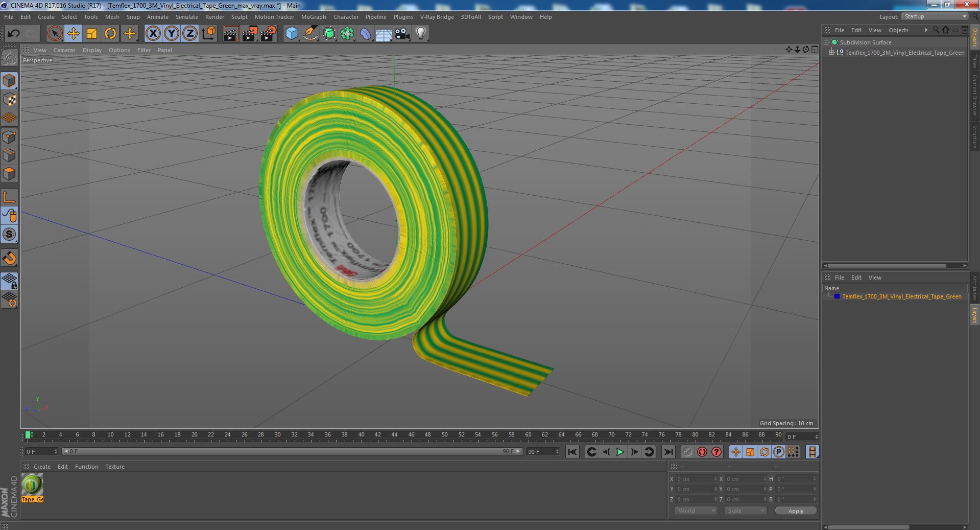
Task: Click the Apply button
Action: 796,511
